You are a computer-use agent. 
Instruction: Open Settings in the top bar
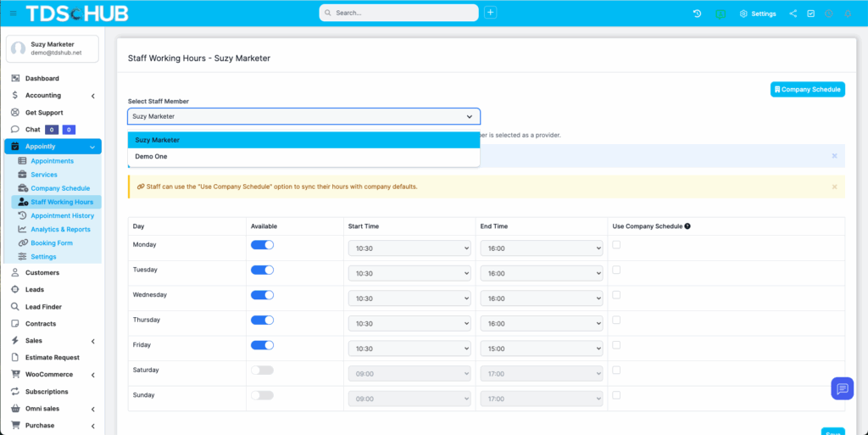coord(758,14)
